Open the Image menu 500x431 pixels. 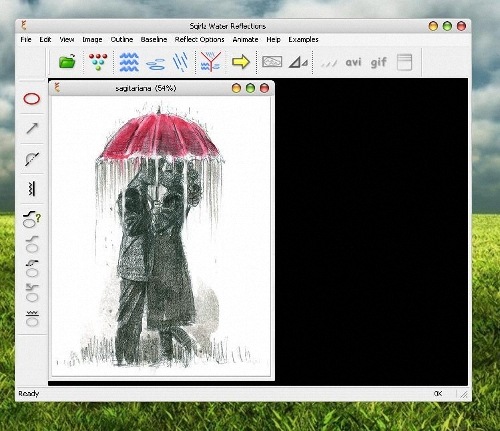[x=92, y=40]
